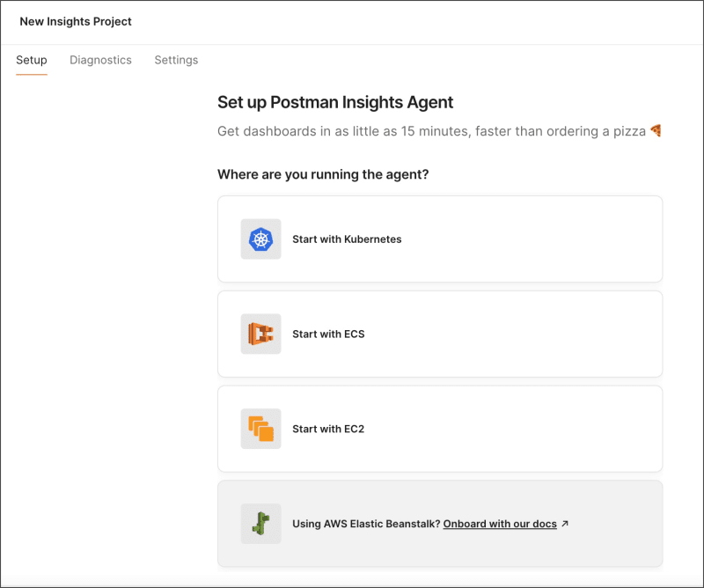Click the Kubernetes helm wheel icon
Screen dimensions: 704x588
click(x=260, y=239)
